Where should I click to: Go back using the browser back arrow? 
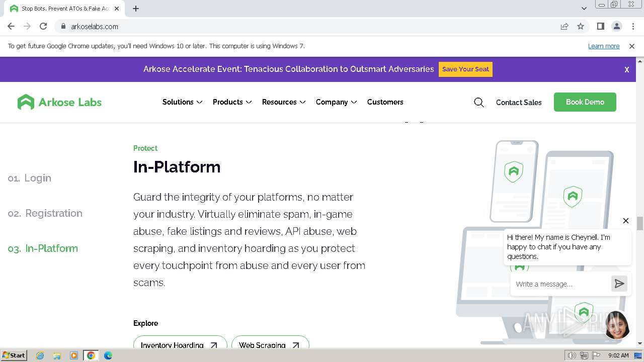pyautogui.click(x=11, y=26)
